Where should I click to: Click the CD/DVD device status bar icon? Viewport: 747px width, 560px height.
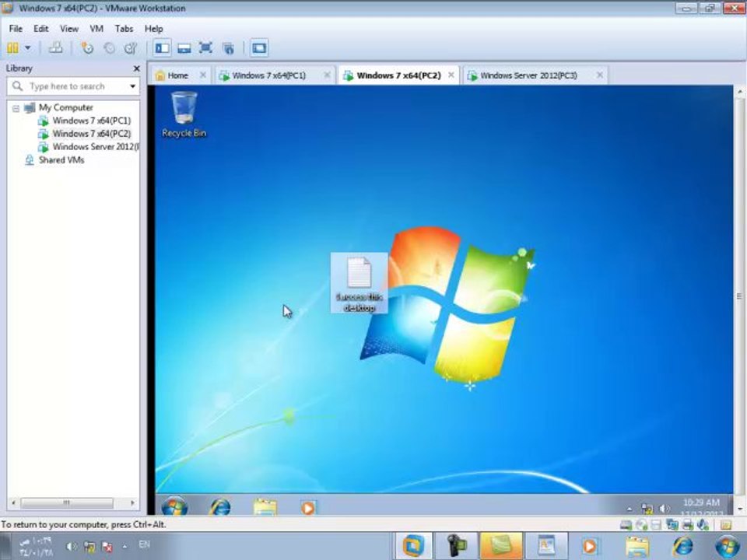[642, 525]
